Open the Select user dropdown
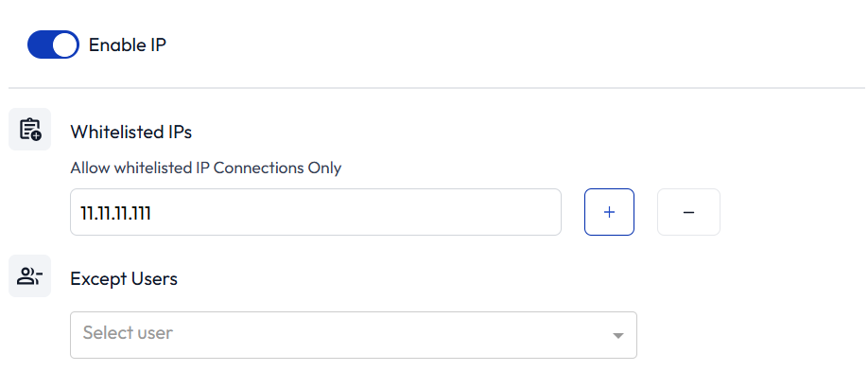 (354, 335)
